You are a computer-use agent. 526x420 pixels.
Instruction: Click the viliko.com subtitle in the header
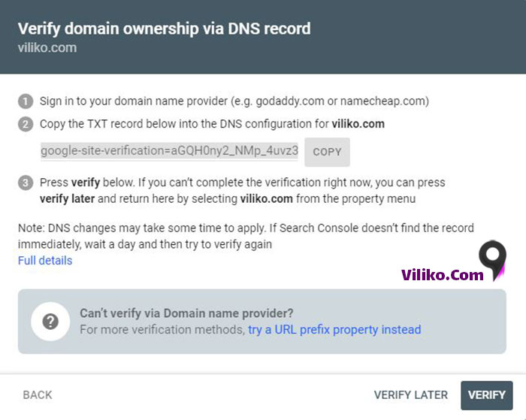[47, 48]
